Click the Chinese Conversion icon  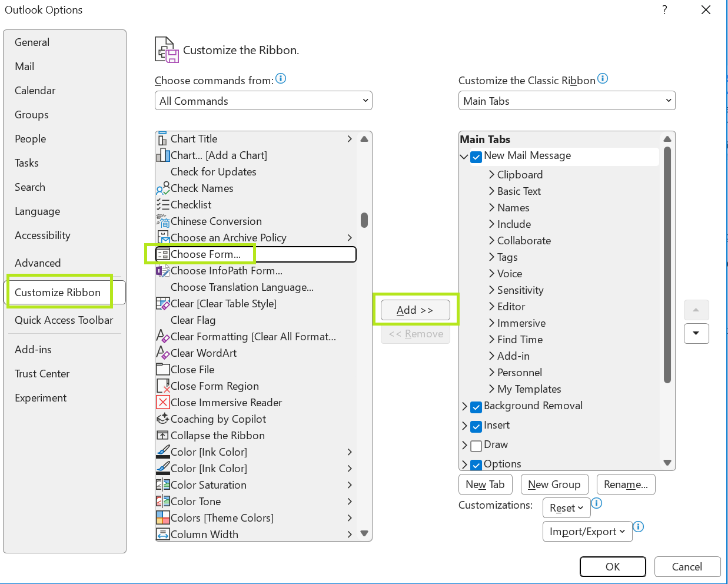pos(163,221)
